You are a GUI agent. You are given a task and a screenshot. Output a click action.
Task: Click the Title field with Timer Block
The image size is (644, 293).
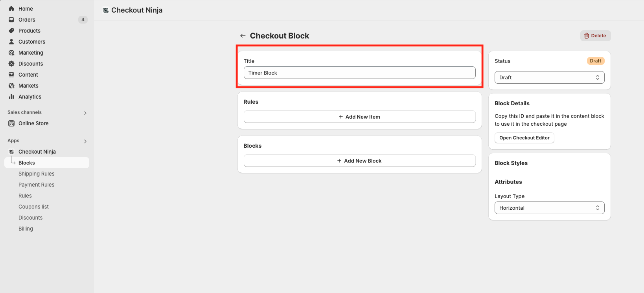[359, 73]
